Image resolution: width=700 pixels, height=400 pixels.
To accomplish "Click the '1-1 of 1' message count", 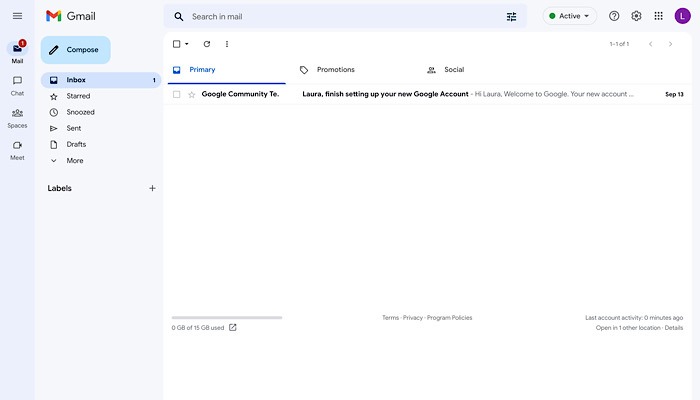I will pyautogui.click(x=619, y=44).
